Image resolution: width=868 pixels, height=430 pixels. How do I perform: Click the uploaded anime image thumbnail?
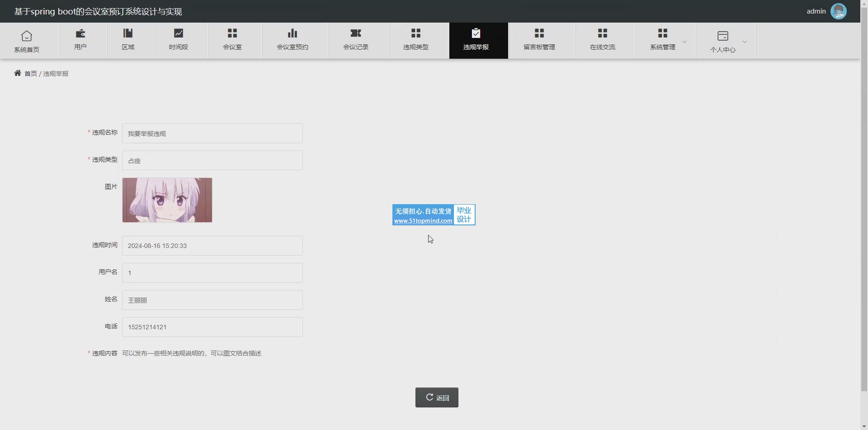click(x=167, y=200)
